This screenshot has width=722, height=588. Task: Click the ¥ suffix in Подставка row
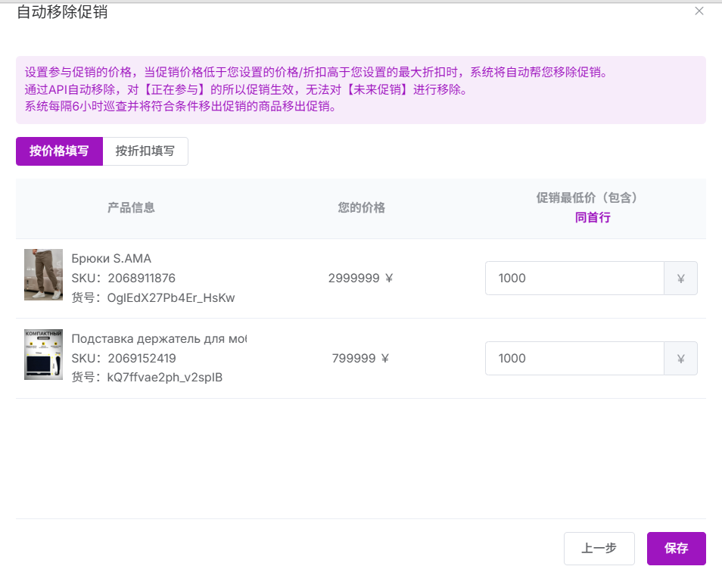[680, 358]
